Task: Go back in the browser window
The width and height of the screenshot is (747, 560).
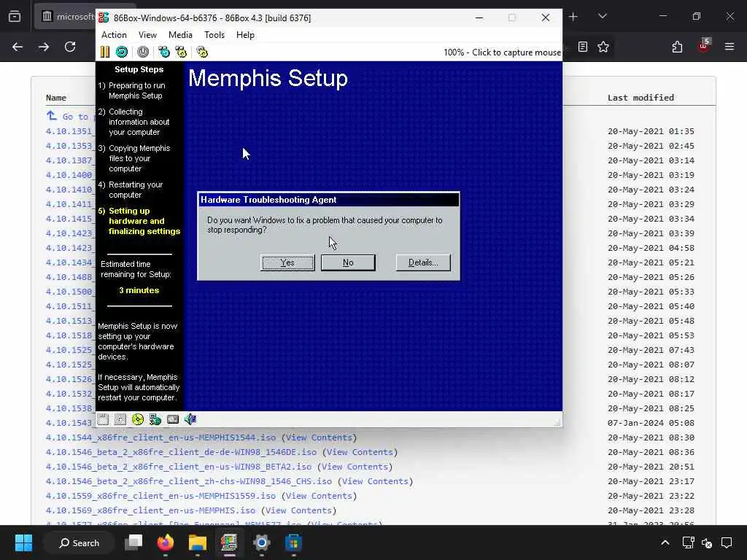Action: [x=18, y=47]
